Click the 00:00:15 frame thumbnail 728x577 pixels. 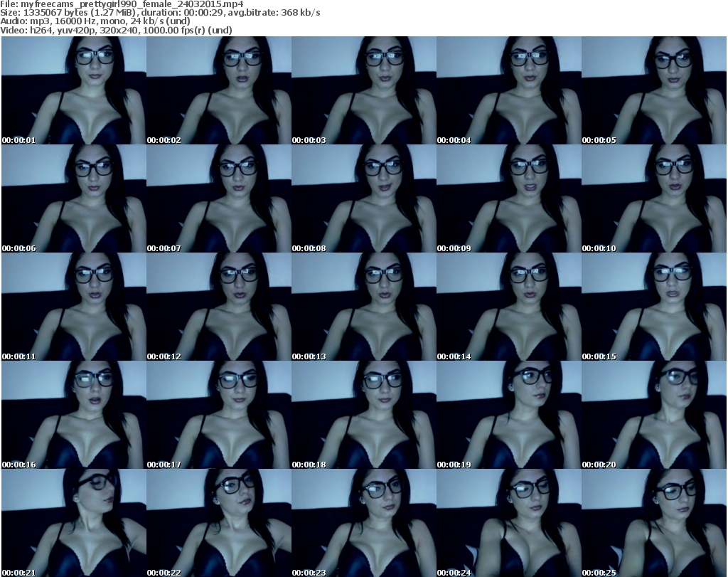coord(654,307)
